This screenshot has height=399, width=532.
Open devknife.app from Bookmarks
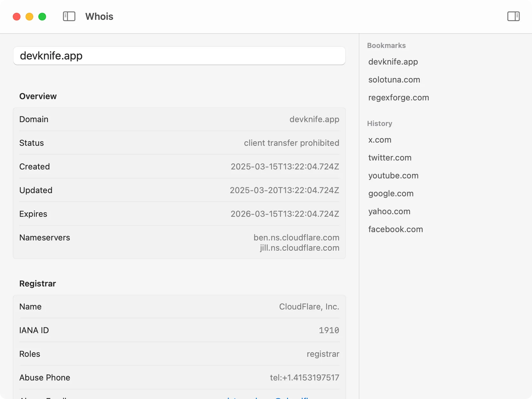coord(393,62)
